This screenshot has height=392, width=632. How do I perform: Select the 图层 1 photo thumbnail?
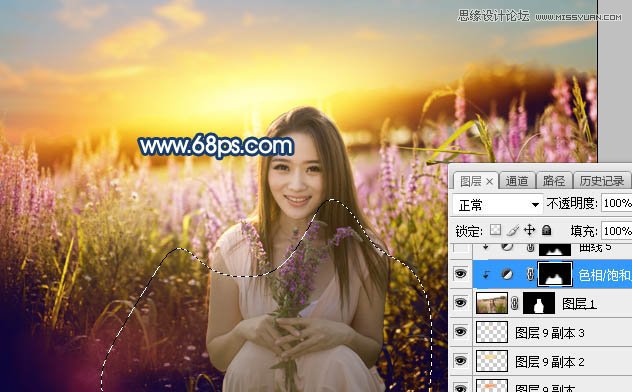(492, 303)
